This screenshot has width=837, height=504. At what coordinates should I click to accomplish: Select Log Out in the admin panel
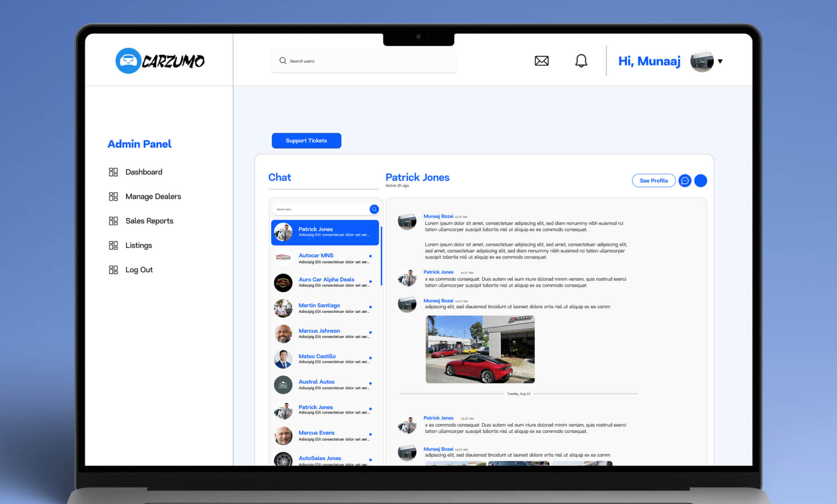click(x=139, y=270)
